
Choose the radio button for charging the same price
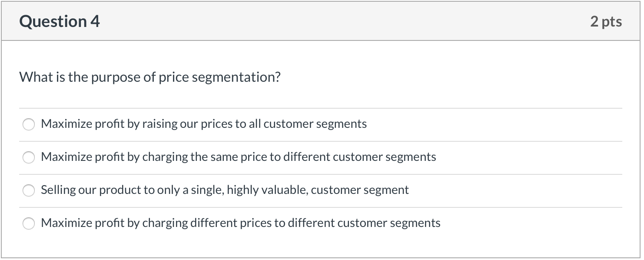pyautogui.click(x=29, y=157)
